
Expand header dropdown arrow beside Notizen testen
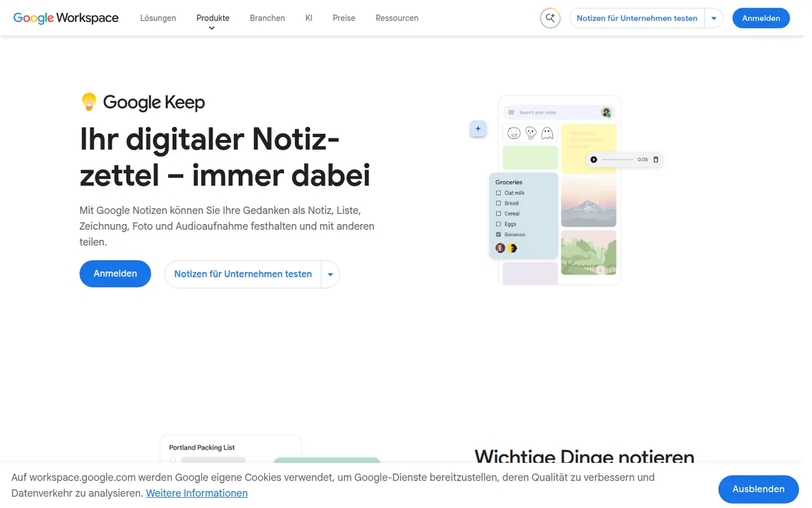pos(714,18)
